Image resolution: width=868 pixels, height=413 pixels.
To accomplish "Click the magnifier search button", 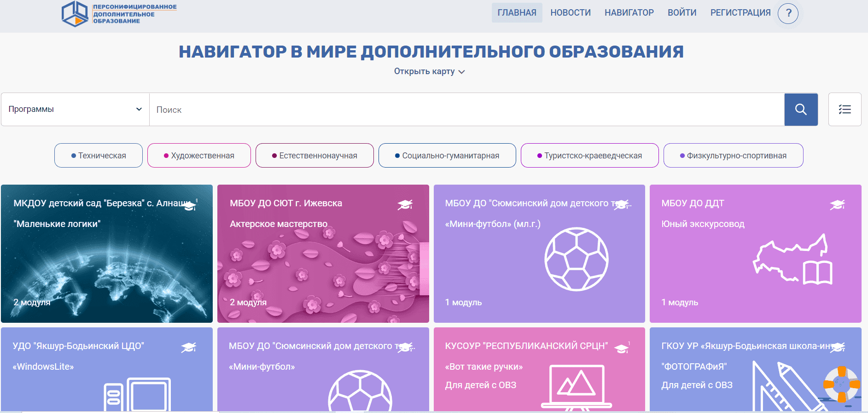I will click(x=801, y=110).
